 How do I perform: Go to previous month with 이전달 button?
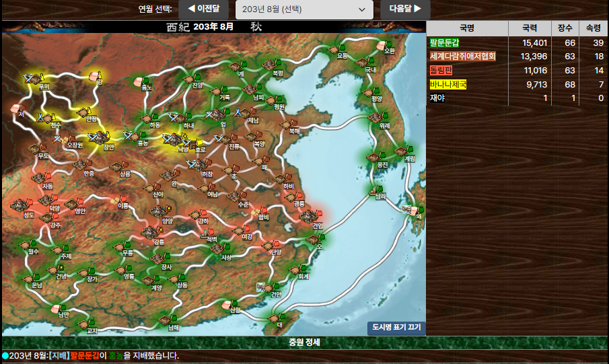coord(203,9)
